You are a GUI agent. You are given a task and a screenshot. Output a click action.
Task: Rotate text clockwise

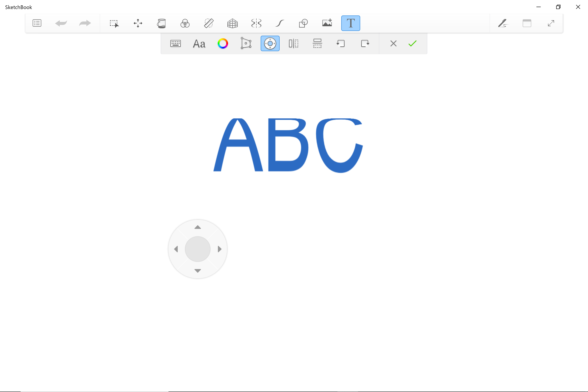click(x=365, y=43)
